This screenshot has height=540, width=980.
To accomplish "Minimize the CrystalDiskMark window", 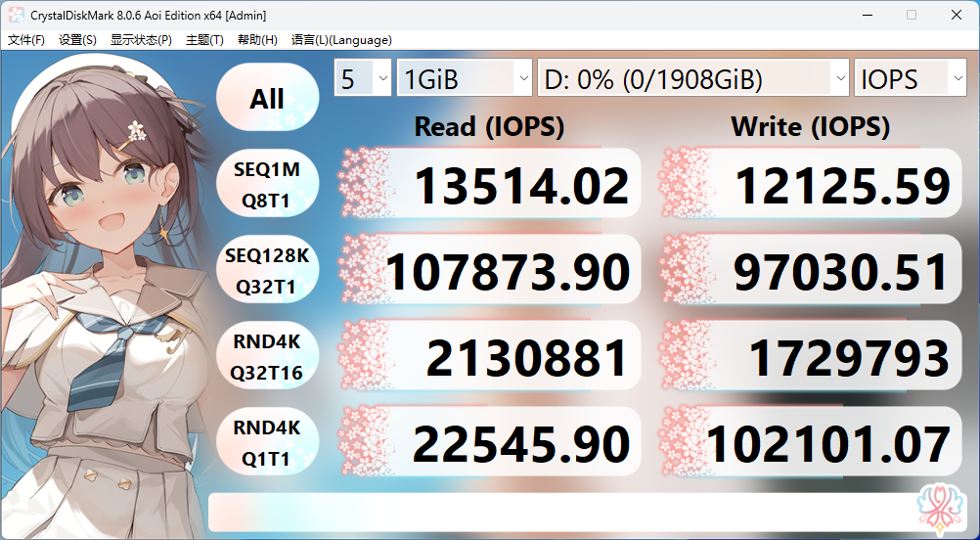I will coord(867,15).
